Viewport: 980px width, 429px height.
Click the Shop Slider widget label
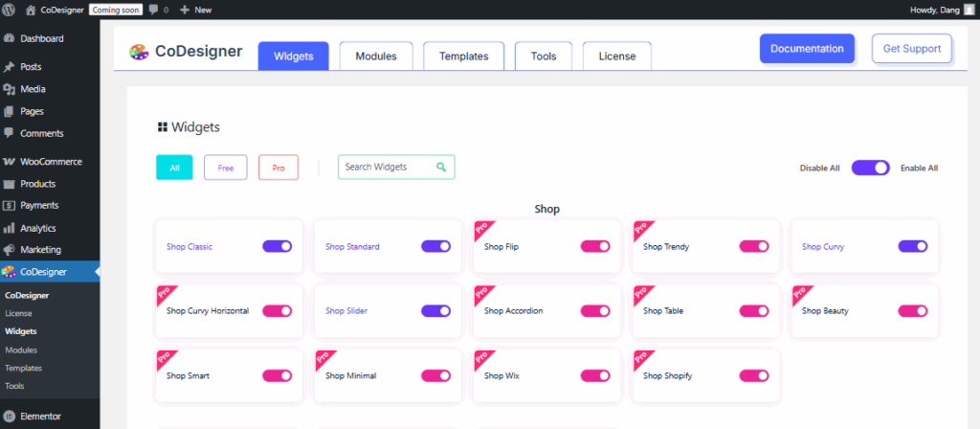pyautogui.click(x=346, y=311)
